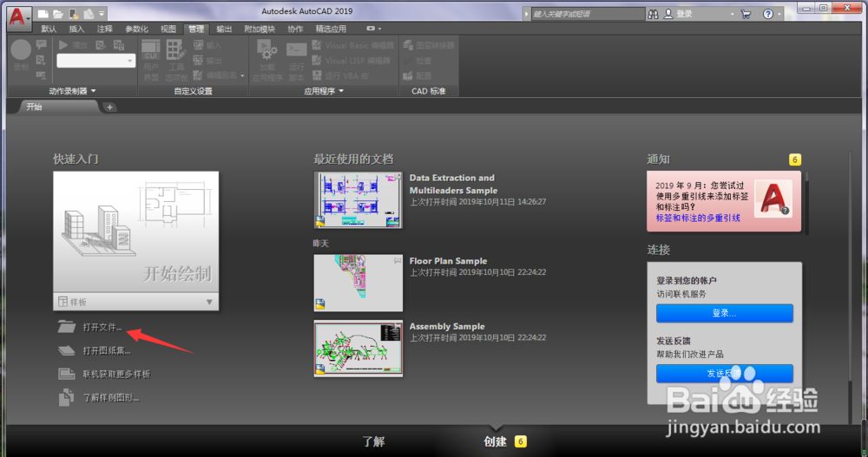Switch to the 附加模块 ribbon tab

pyautogui.click(x=260, y=29)
